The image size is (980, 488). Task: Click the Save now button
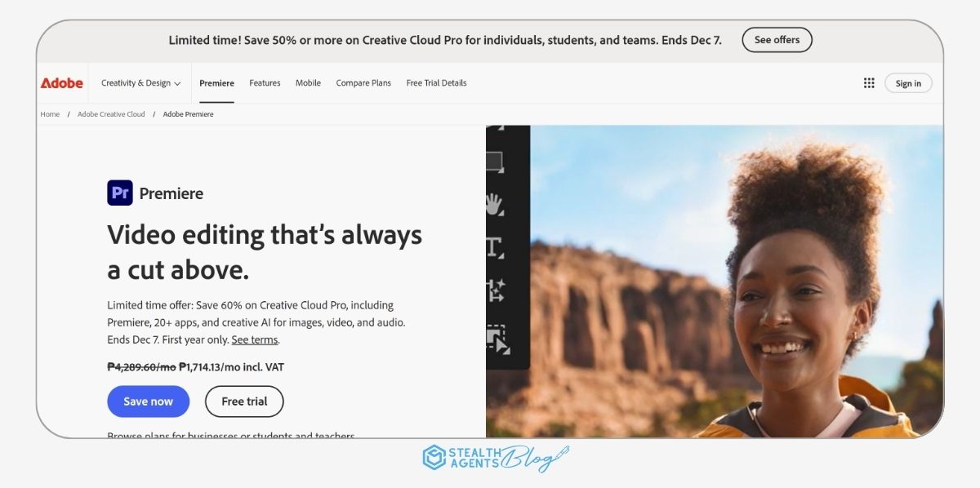tap(148, 401)
